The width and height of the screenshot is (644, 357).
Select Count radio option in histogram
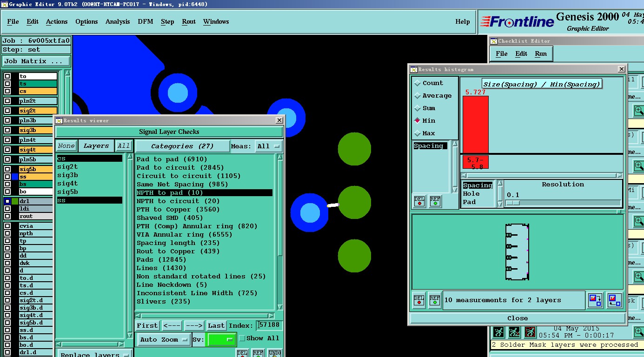[x=417, y=83]
